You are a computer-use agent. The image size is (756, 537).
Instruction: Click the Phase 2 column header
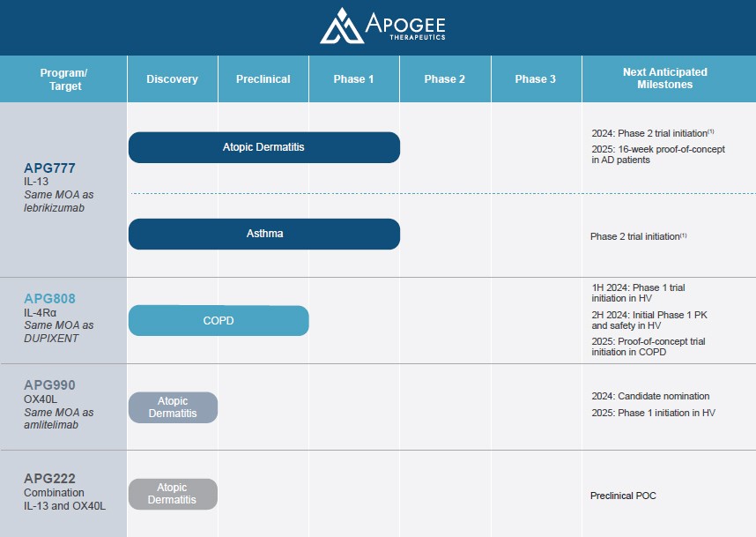(x=445, y=79)
